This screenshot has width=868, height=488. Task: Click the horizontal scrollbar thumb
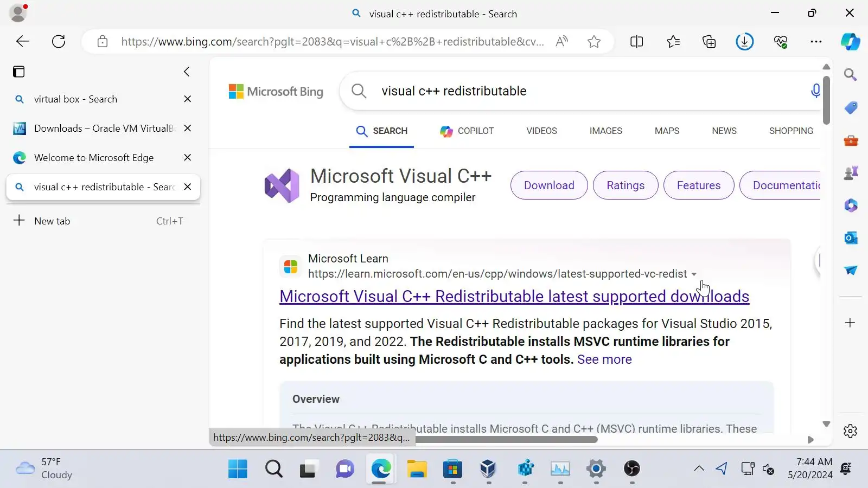(x=506, y=440)
